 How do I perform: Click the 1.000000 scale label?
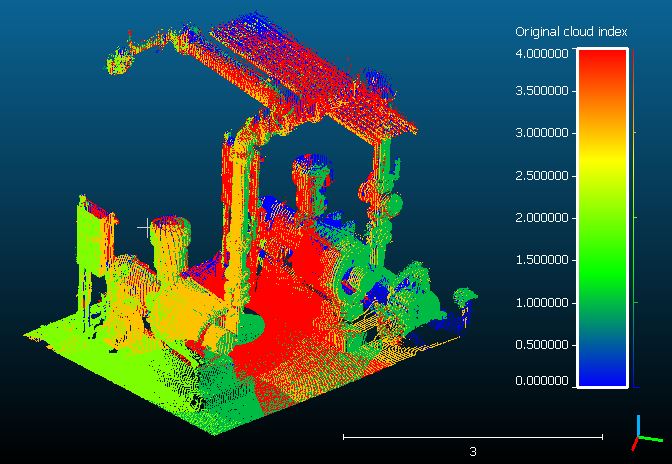pos(542,302)
